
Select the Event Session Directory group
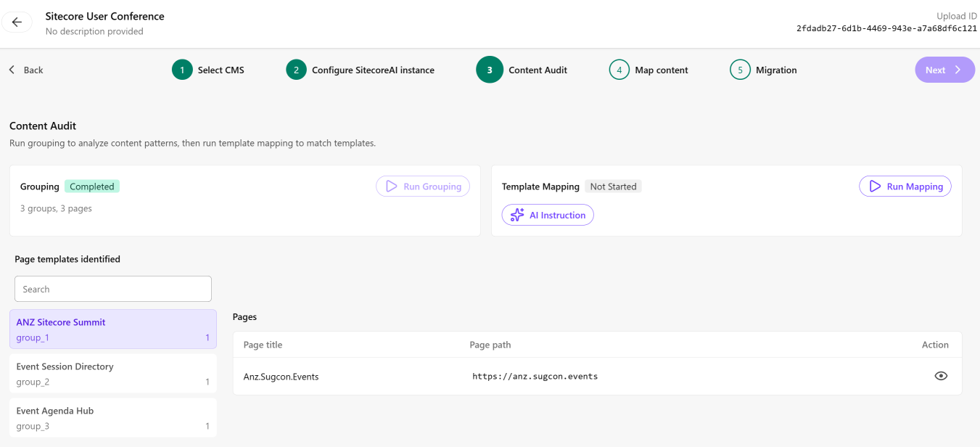point(113,374)
